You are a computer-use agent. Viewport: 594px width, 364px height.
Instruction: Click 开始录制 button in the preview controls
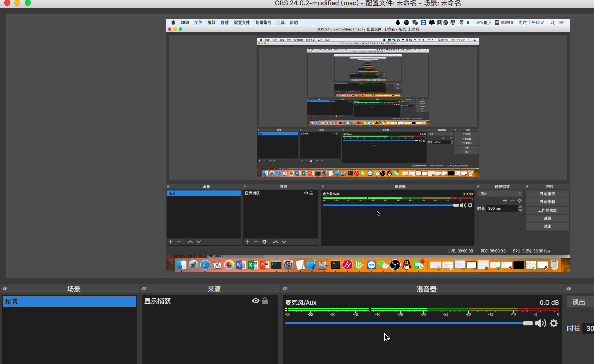[547, 202]
